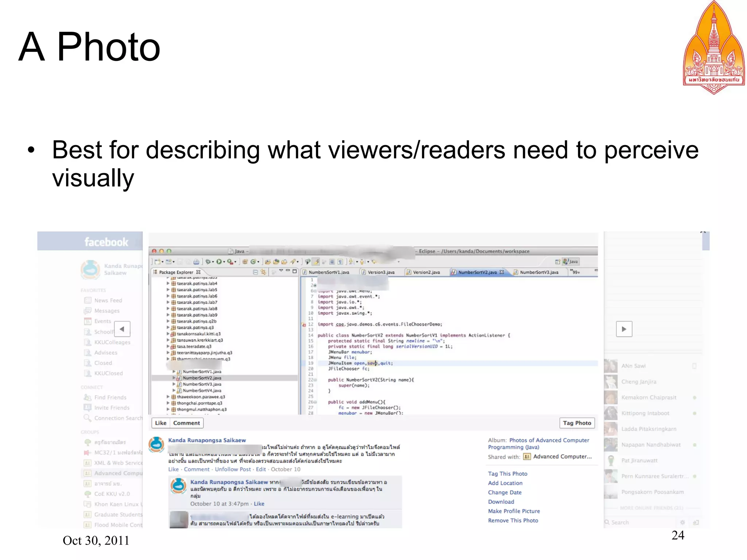The height and width of the screenshot is (560, 747).
Task: Collapse the constructor fold marker at line 22
Action: (315, 380)
